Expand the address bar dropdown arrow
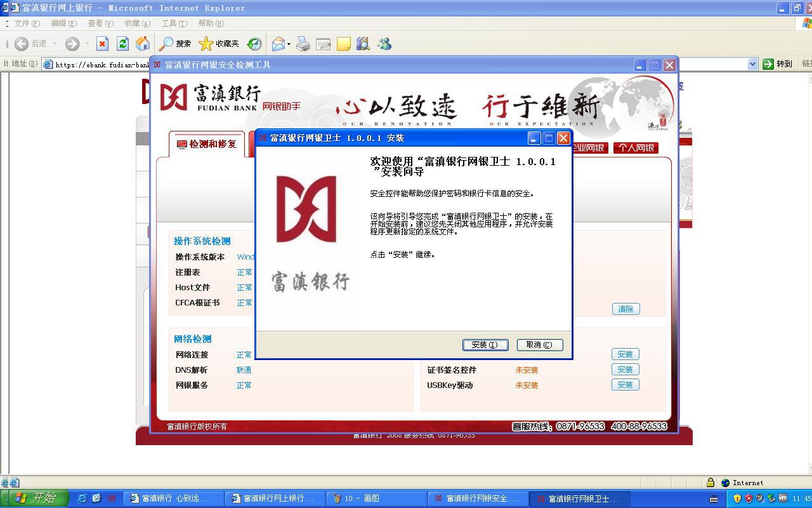The height and width of the screenshot is (508, 812). point(752,63)
